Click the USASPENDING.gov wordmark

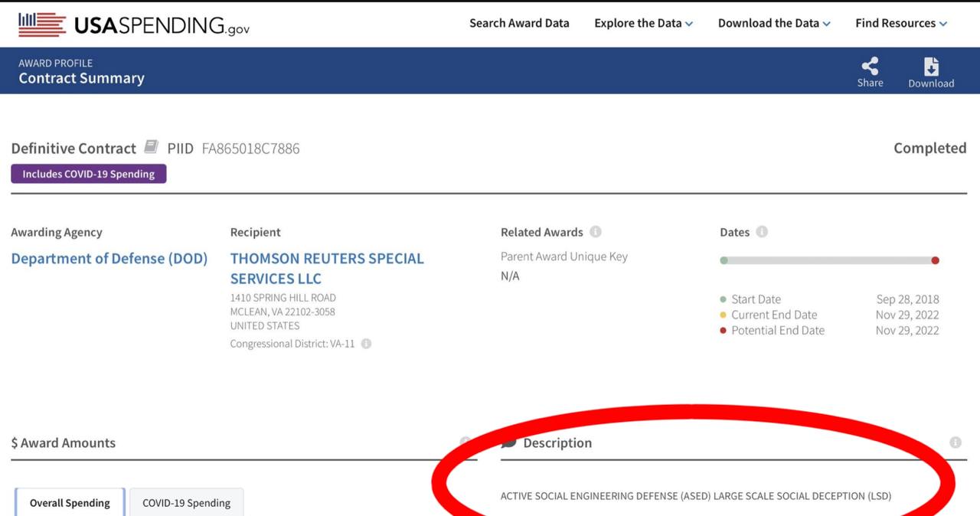(x=162, y=25)
